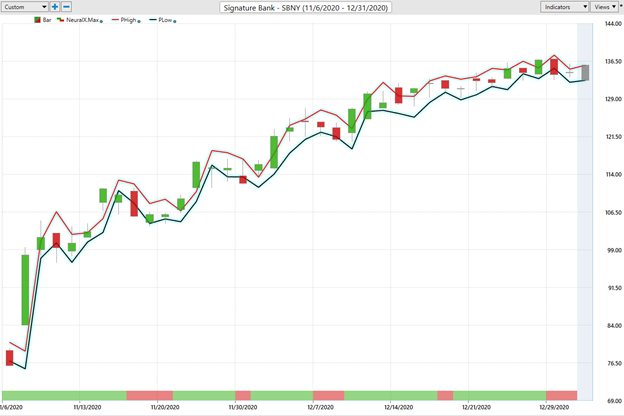Click the Bar legend icon
This screenshot has width=624, height=416.
pos(37,20)
